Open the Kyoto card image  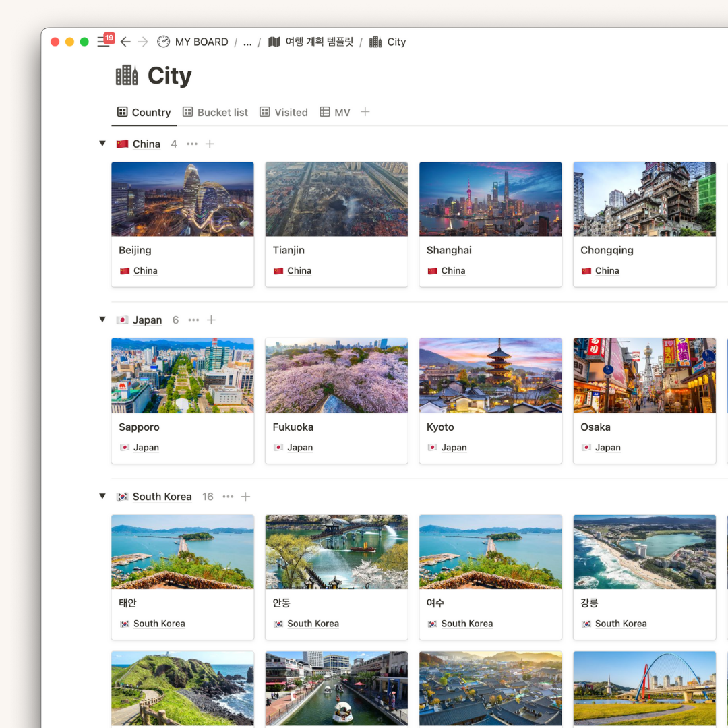pyautogui.click(x=490, y=375)
